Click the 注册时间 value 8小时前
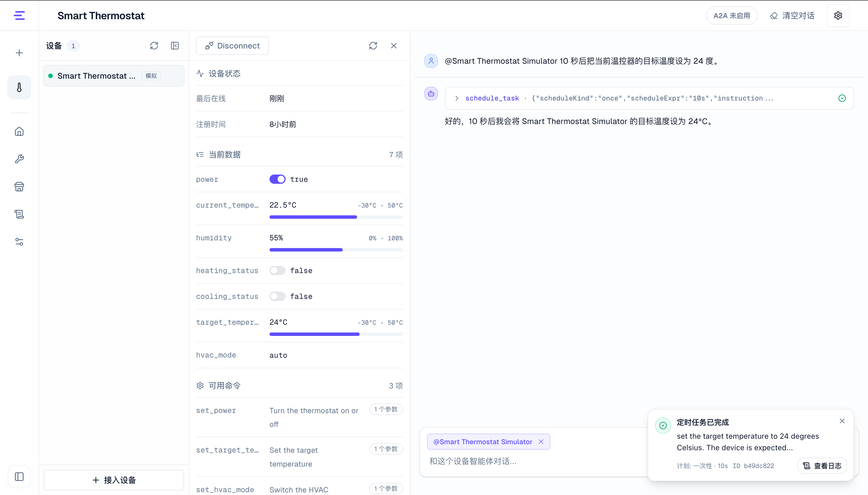This screenshot has height=495, width=868. (x=282, y=124)
